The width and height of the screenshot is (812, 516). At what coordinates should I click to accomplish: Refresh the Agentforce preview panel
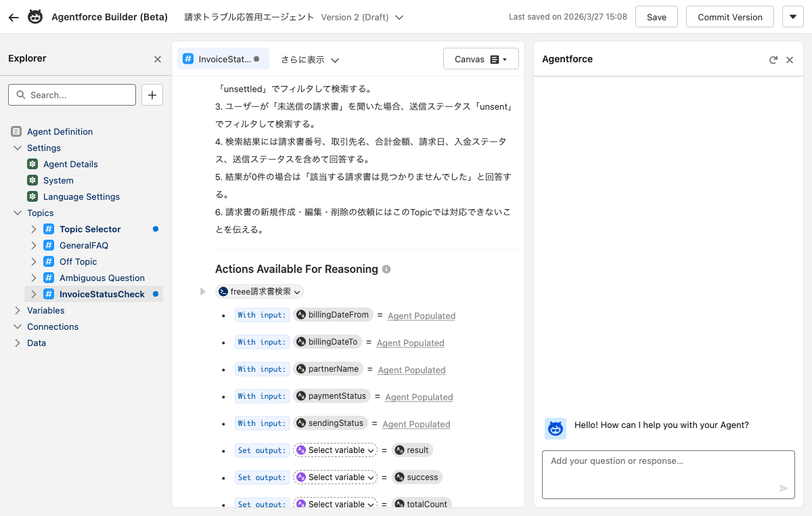pyautogui.click(x=773, y=59)
